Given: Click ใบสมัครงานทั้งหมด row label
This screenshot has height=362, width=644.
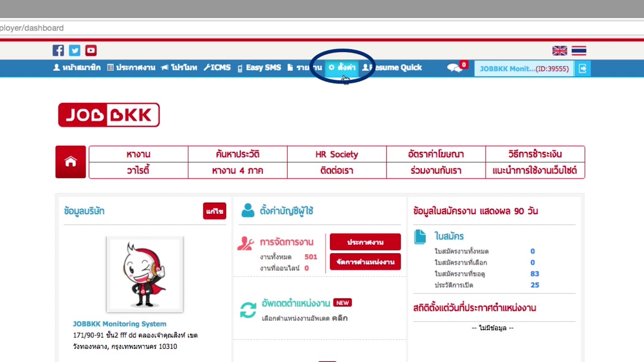Looking at the screenshot, I should click(x=461, y=251).
